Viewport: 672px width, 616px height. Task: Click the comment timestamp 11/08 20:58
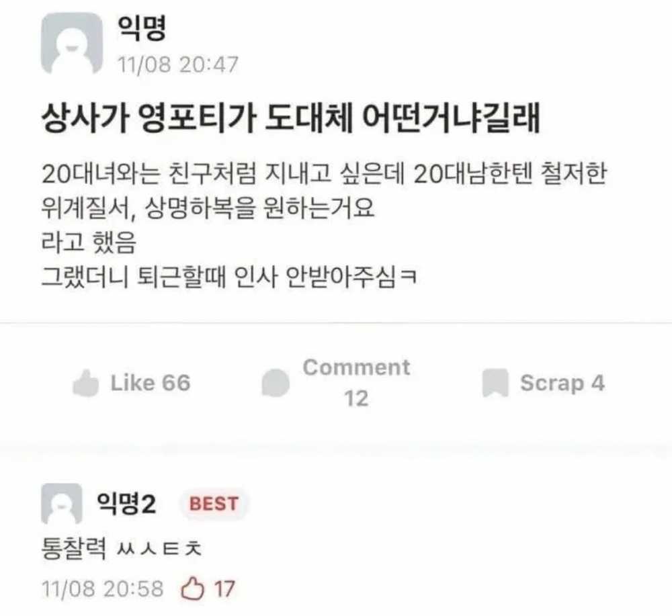102,589
